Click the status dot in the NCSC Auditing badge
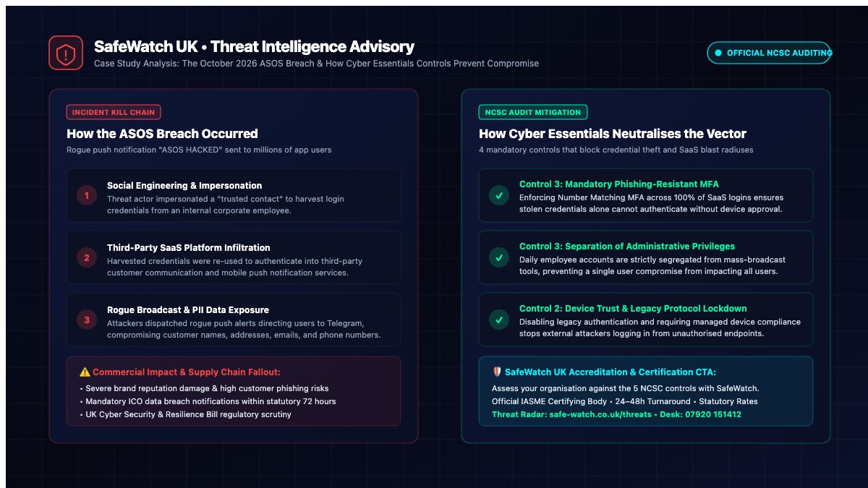868x488 pixels. point(718,53)
